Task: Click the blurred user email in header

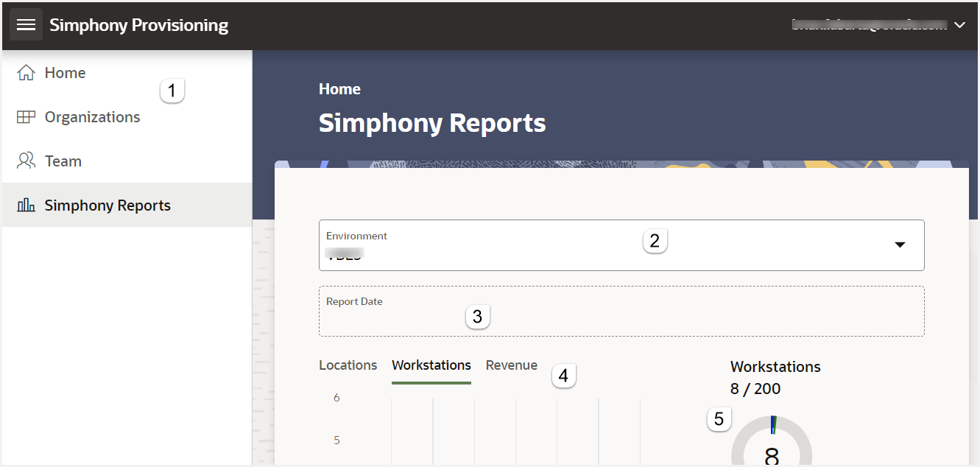Action: (869, 25)
